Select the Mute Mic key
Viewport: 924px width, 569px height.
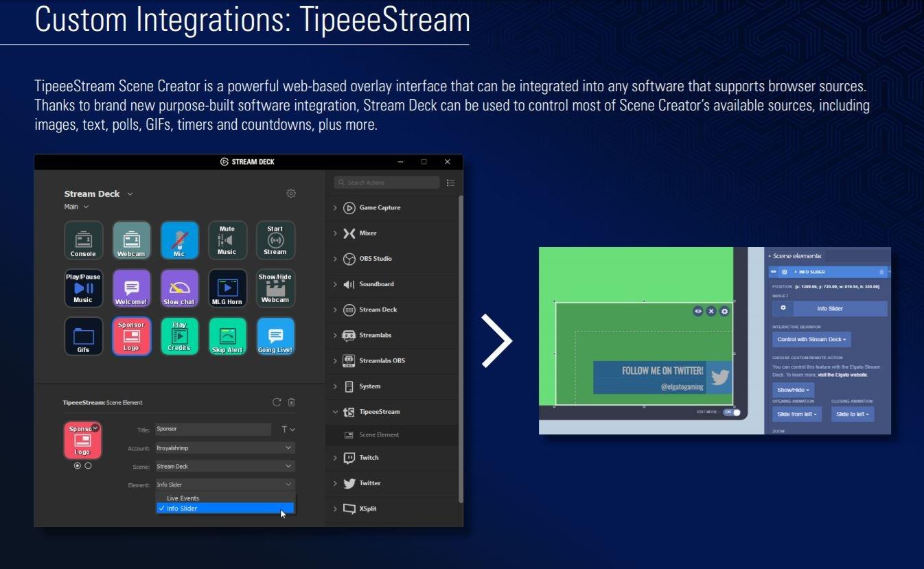[x=227, y=240]
